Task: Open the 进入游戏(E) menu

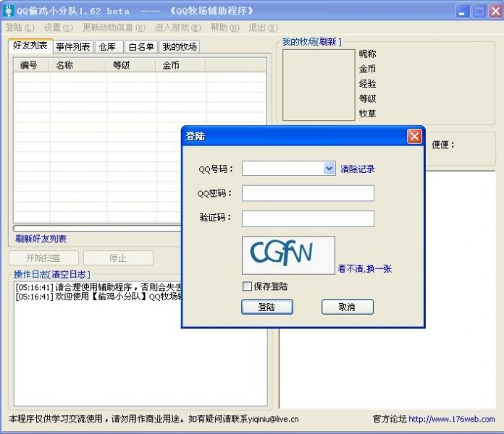Action: coord(177,27)
